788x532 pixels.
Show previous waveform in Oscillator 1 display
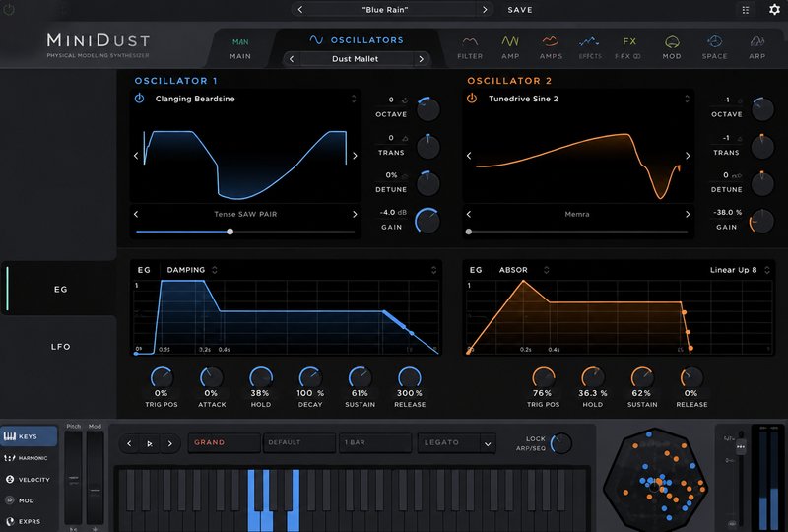pyautogui.click(x=136, y=156)
